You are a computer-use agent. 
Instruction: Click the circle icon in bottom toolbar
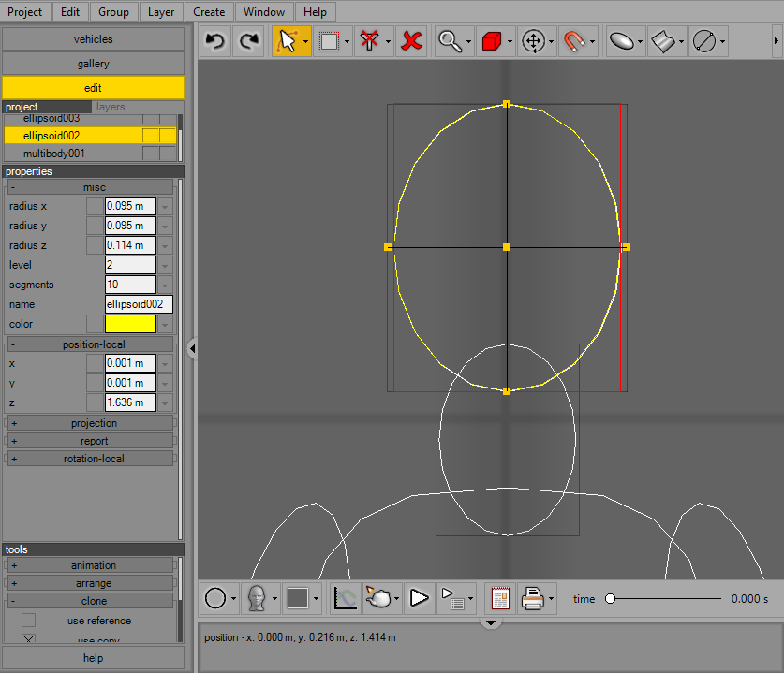pos(215,598)
